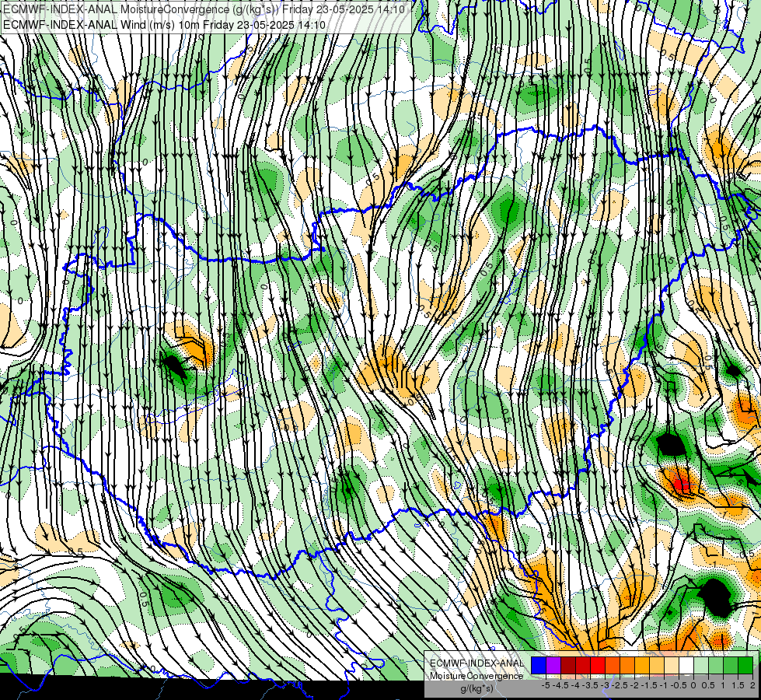Pick the orange swatch between -2.5 and -2
Image resolution: width=761 pixels, height=700 pixels.
point(627,666)
